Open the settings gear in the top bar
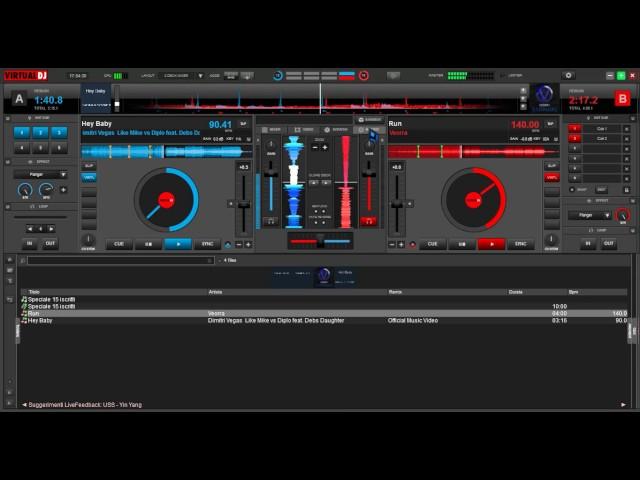Screen dimensions: 640x480 coord(568,76)
